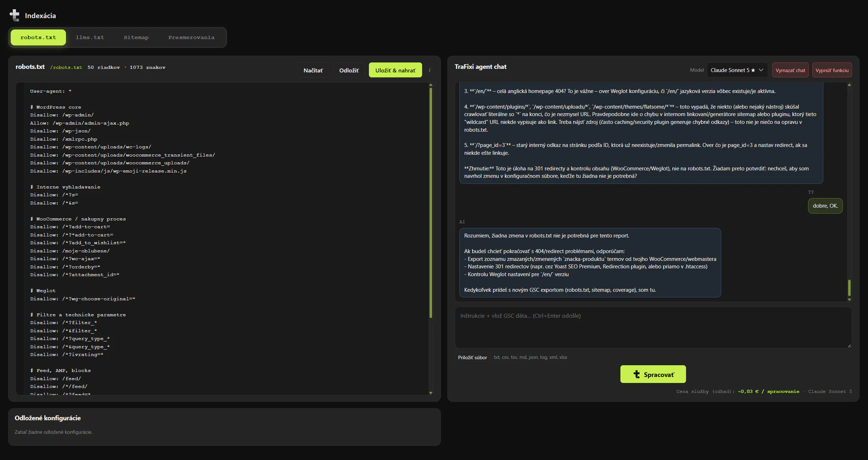Click the chat scrollbar up arrow

(849, 85)
